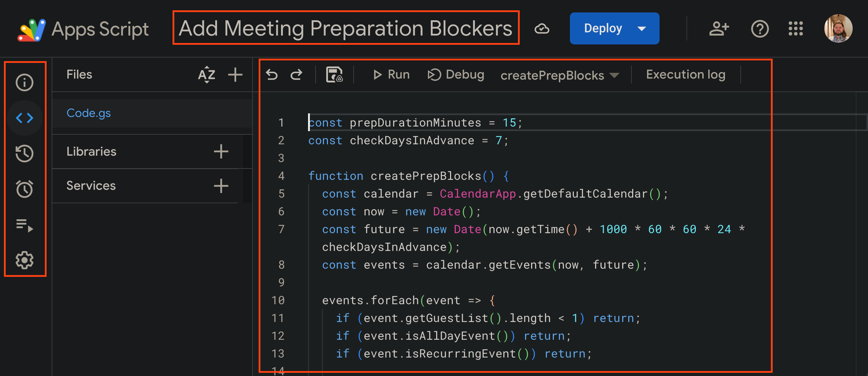
Task: View the project version history
Action: [x=24, y=154]
